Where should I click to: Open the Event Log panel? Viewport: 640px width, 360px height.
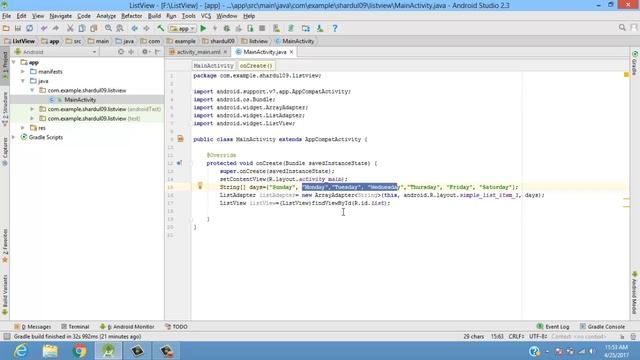(x=553, y=327)
